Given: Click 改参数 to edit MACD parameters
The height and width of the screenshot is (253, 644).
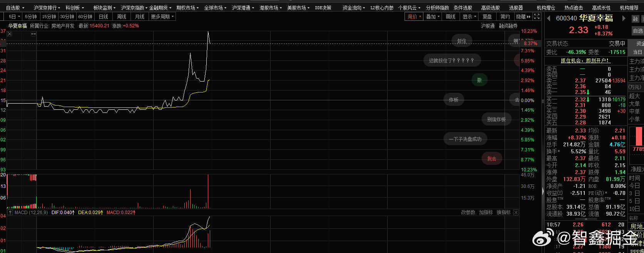Looking at the screenshot, I should tap(468, 213).
